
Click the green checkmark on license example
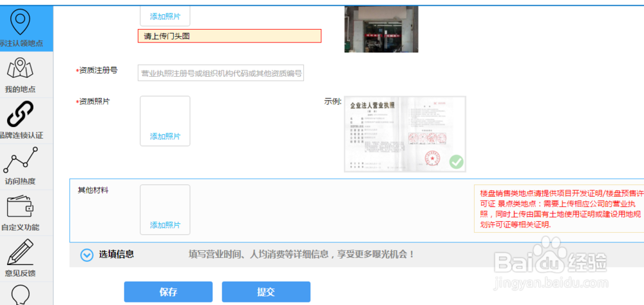tap(456, 162)
